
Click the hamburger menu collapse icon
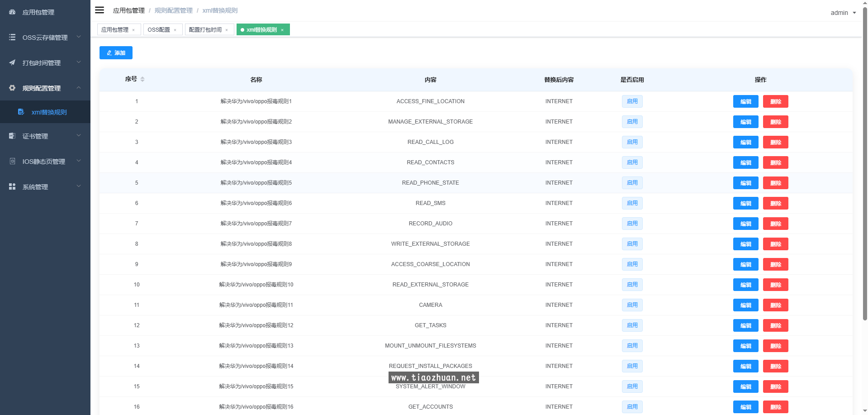coord(100,10)
